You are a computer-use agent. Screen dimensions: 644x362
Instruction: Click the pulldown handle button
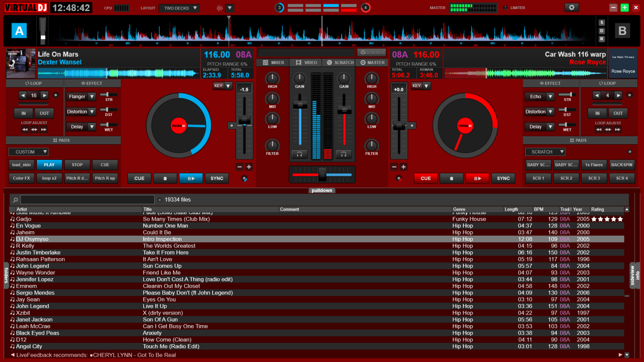coord(322,191)
